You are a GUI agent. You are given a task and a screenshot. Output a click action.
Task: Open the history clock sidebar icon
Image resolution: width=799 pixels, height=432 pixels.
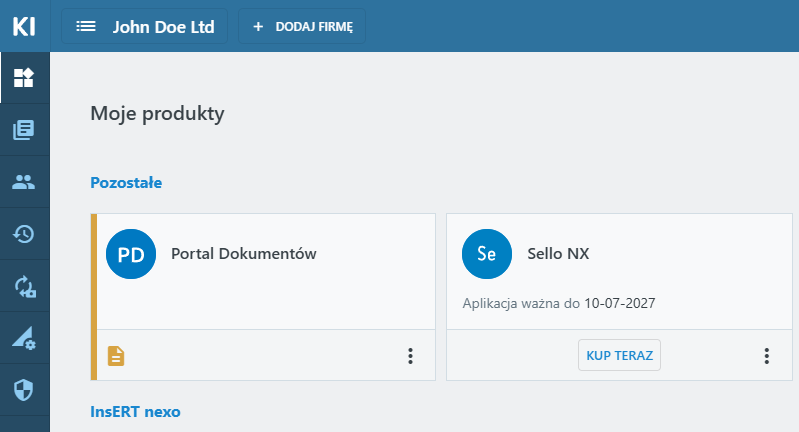click(24, 234)
